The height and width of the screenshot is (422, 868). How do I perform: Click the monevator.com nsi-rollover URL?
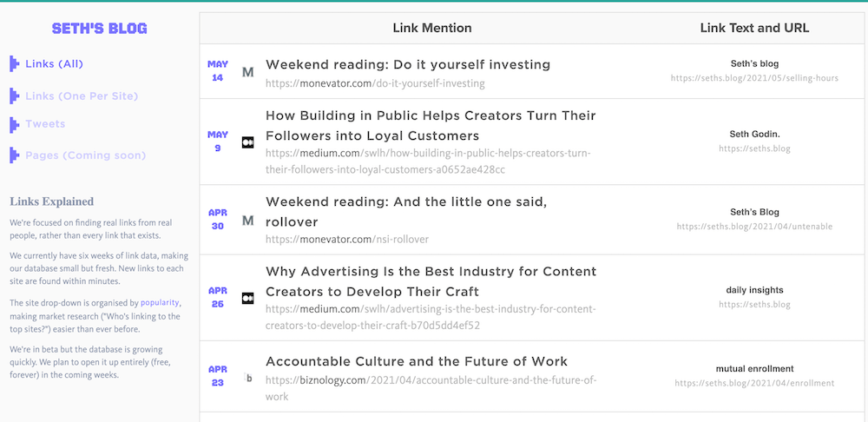347,240
